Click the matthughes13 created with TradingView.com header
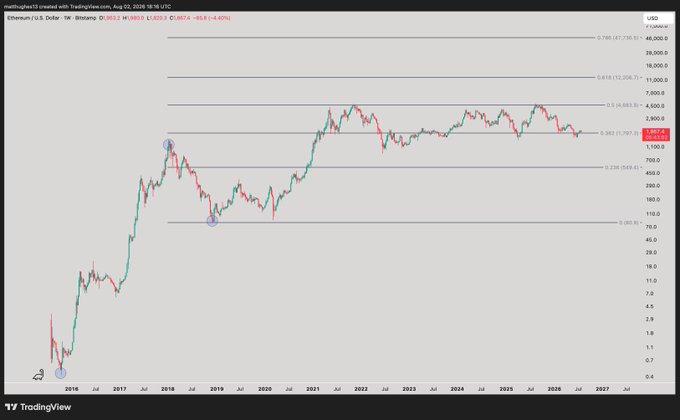Image resolution: width=680 pixels, height=420 pixels. [87, 7]
